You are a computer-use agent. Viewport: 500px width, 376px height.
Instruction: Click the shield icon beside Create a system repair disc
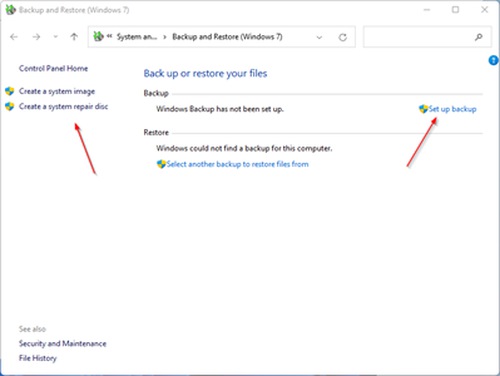point(10,106)
